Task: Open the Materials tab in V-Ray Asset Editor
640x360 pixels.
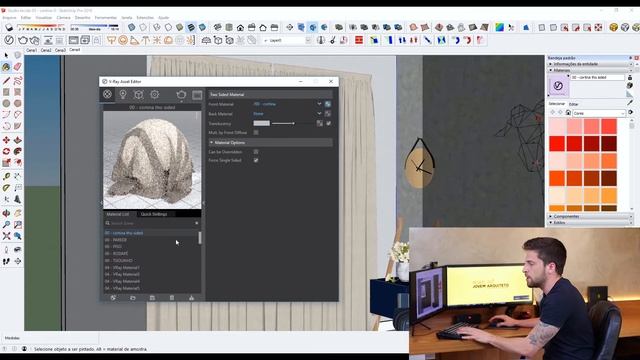Action: tap(107, 94)
